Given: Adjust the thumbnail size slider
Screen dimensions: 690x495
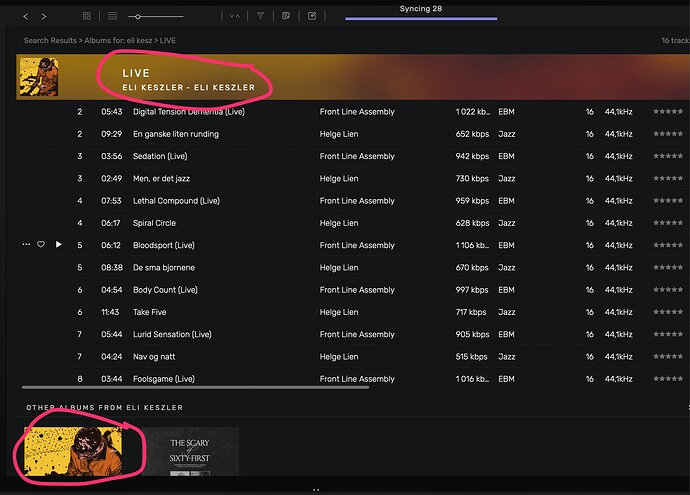Looking at the screenshot, I should pyautogui.click(x=156, y=17).
